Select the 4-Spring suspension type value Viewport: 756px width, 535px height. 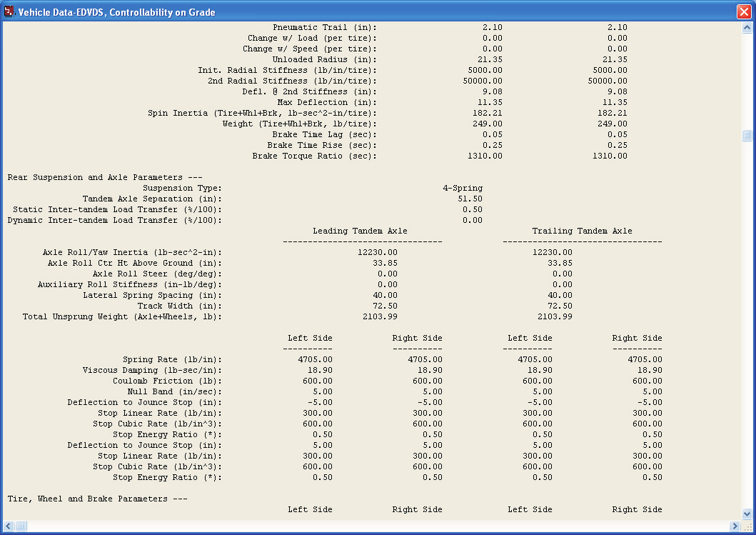[x=463, y=188]
